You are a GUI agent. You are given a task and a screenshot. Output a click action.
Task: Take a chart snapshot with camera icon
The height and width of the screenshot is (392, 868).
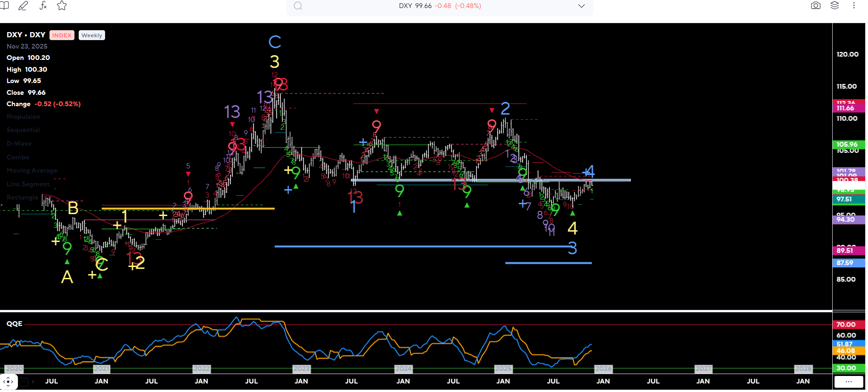pyautogui.click(x=816, y=6)
